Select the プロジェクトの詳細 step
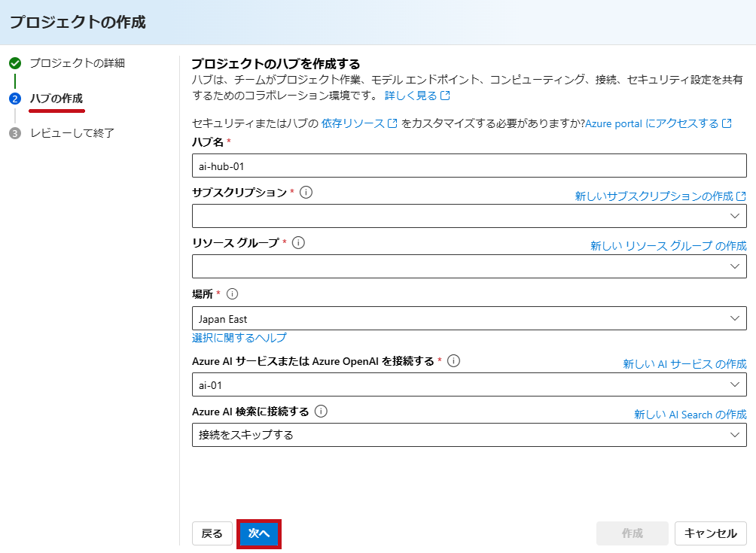756x553 pixels. tap(77, 63)
